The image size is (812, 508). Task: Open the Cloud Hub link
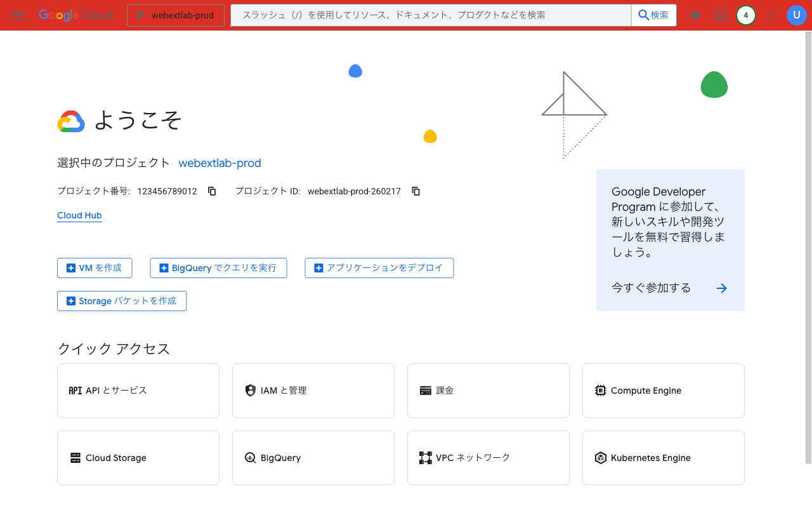pyautogui.click(x=79, y=215)
